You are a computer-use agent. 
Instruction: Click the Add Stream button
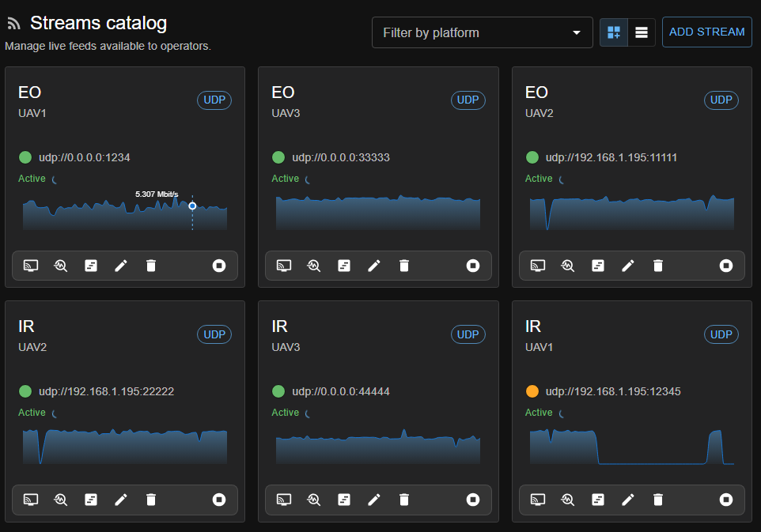point(706,32)
